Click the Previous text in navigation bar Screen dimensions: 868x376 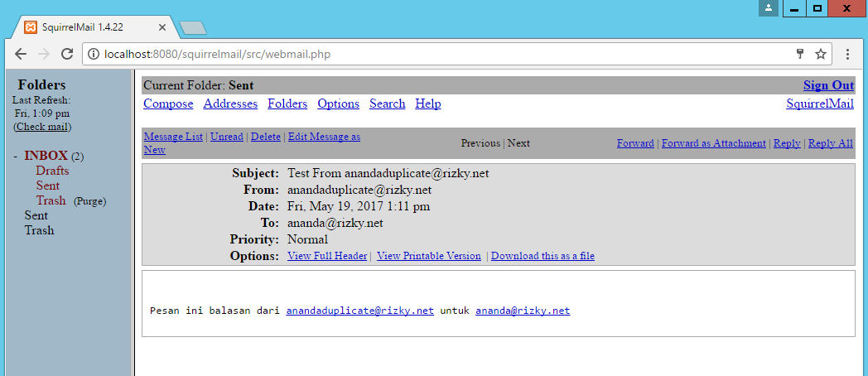click(x=480, y=143)
